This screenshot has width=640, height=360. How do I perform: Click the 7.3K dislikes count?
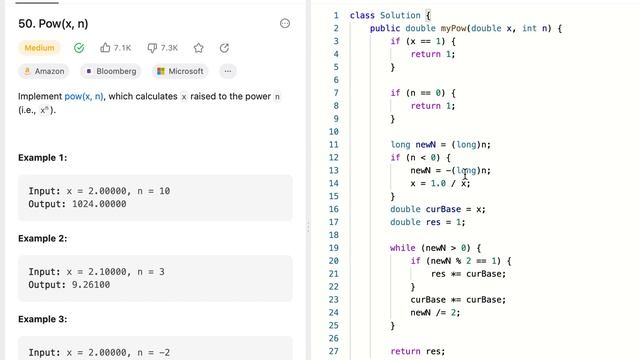[x=169, y=48]
